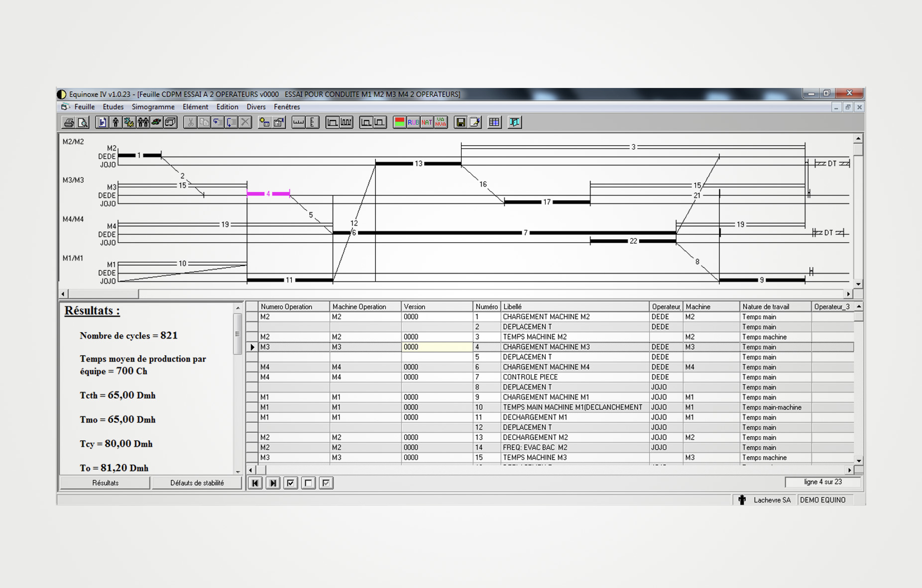Open the Etudes menu

[113, 107]
